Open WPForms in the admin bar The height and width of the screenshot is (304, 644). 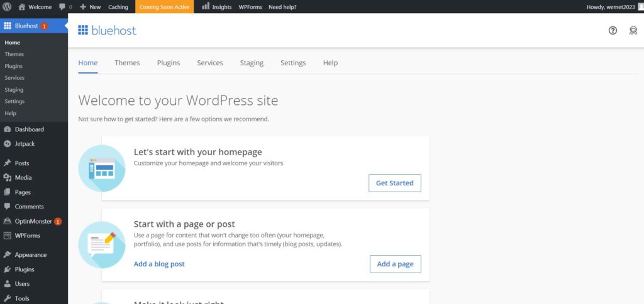coord(250,7)
